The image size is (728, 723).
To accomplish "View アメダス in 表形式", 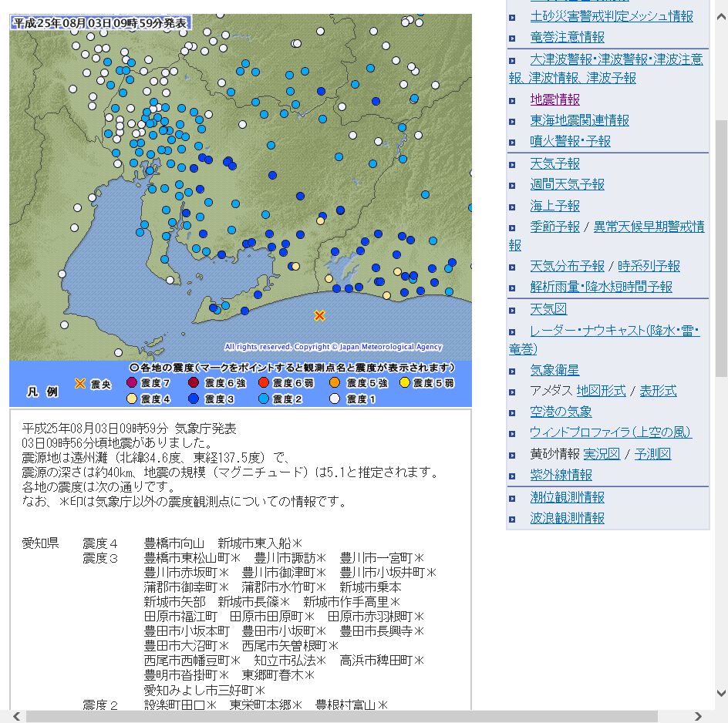I will pos(658,391).
